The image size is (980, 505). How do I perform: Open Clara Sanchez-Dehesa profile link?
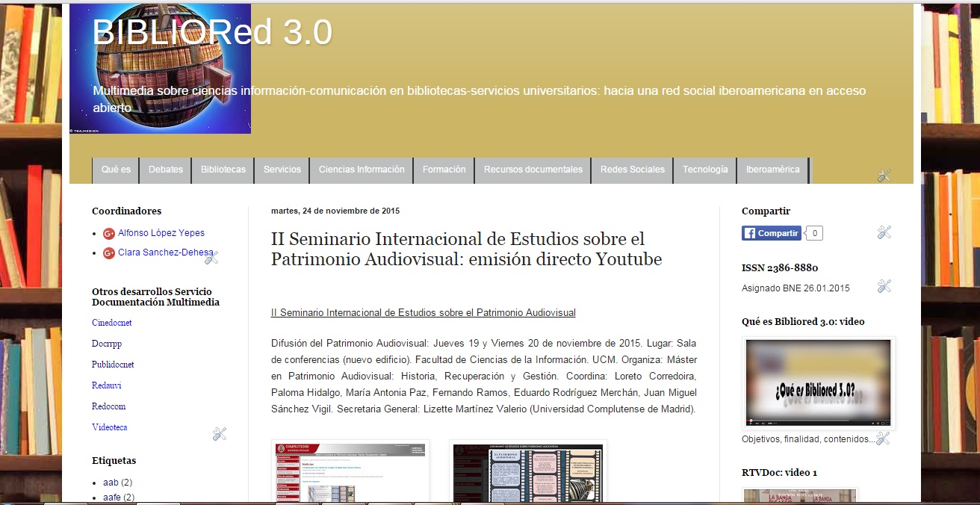click(166, 252)
